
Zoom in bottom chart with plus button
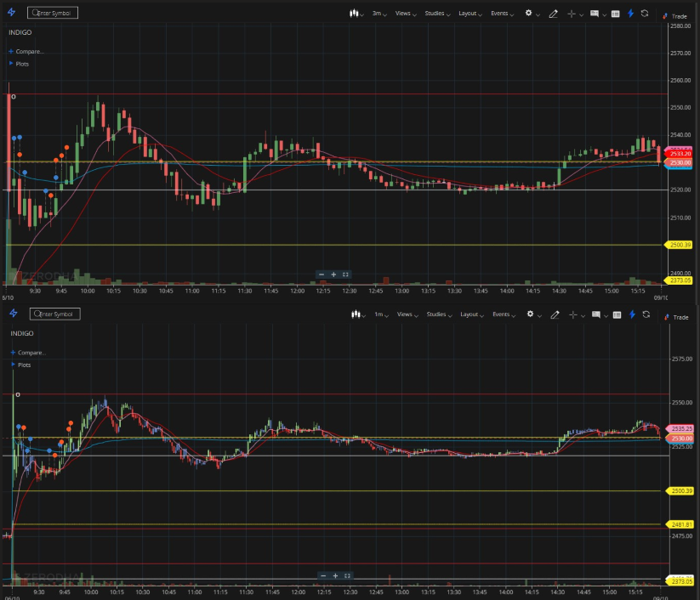[335, 575]
